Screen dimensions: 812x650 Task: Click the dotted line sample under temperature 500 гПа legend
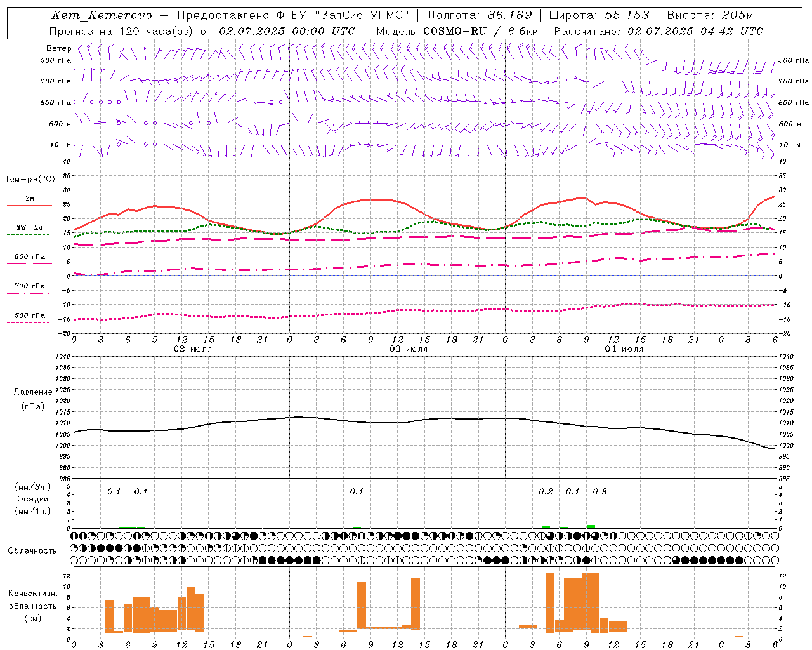pos(28,322)
